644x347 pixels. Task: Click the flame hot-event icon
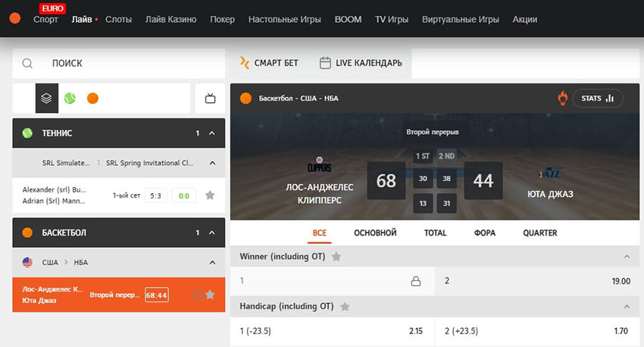(562, 98)
